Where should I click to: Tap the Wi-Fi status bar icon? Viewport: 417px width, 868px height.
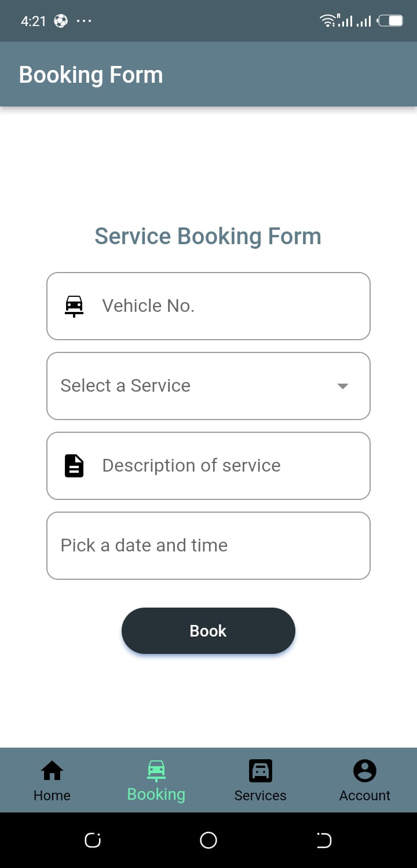click(328, 21)
